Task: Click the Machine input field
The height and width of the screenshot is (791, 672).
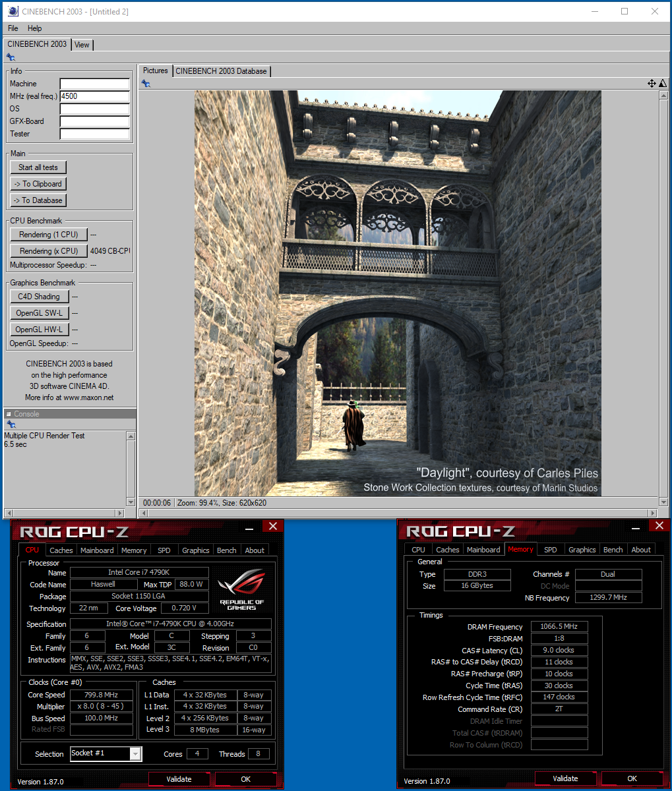Action: [x=95, y=84]
